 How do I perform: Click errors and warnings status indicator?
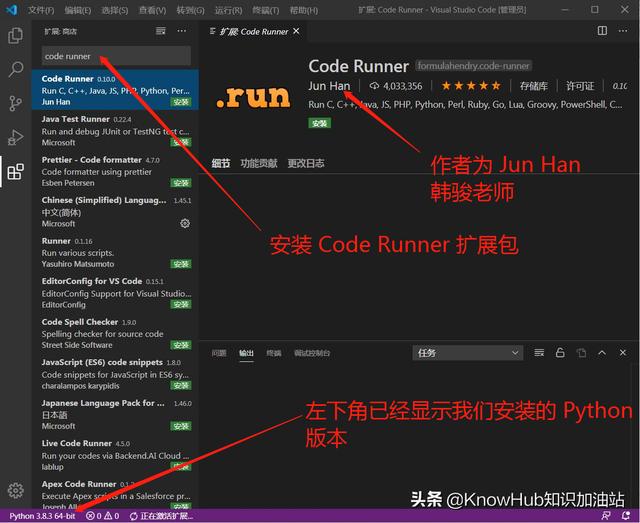tap(102, 516)
